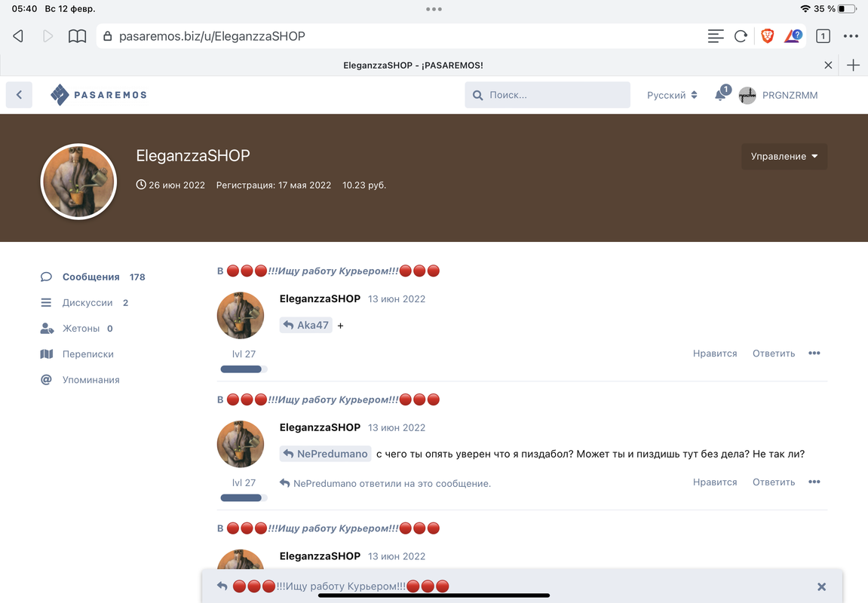Select Сообщения in sidebar
Image resolution: width=868 pixels, height=603 pixels.
[x=93, y=277]
